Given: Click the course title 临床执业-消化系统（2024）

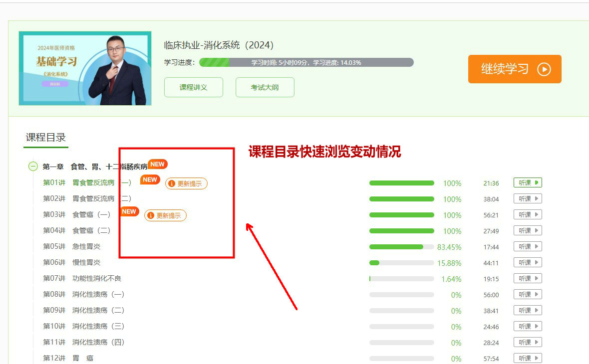Looking at the screenshot, I should click(219, 45).
